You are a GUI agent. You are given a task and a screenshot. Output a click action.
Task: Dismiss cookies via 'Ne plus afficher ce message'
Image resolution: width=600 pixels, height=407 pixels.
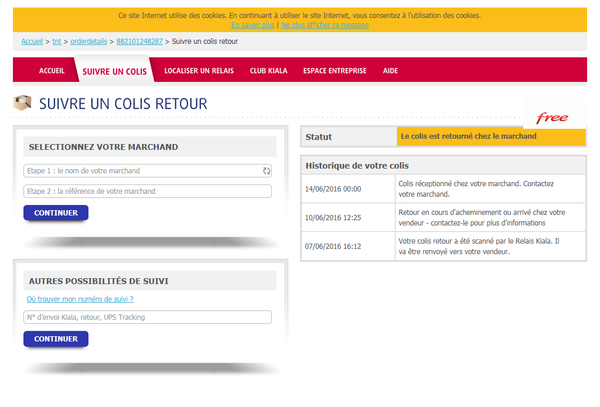(x=325, y=25)
